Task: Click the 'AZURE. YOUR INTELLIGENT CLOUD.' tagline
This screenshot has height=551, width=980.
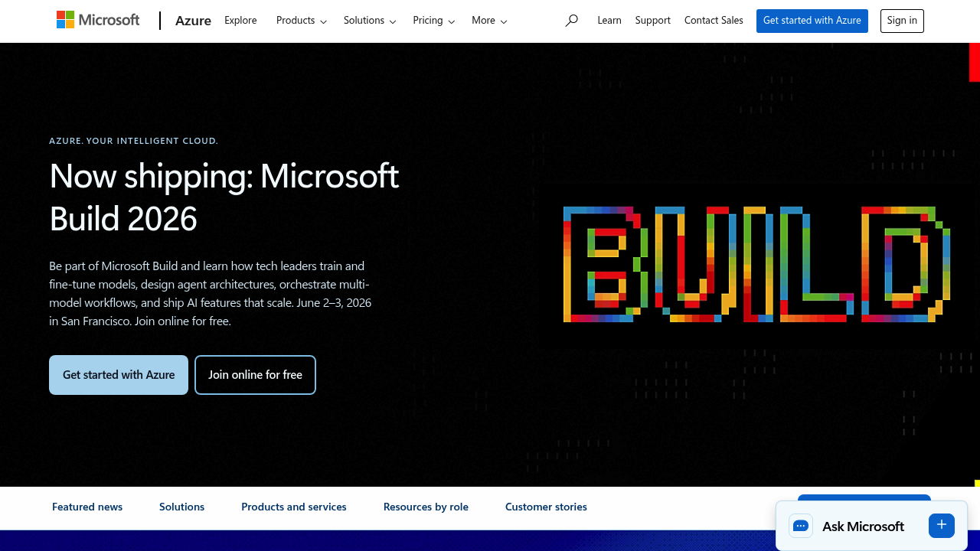Action: 134,141
